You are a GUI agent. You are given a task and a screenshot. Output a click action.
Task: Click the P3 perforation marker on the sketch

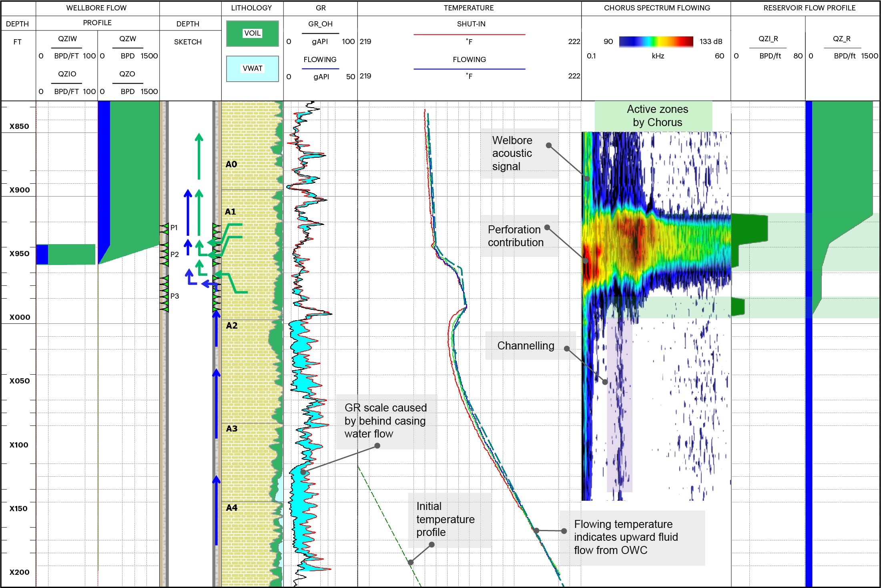pos(174,297)
